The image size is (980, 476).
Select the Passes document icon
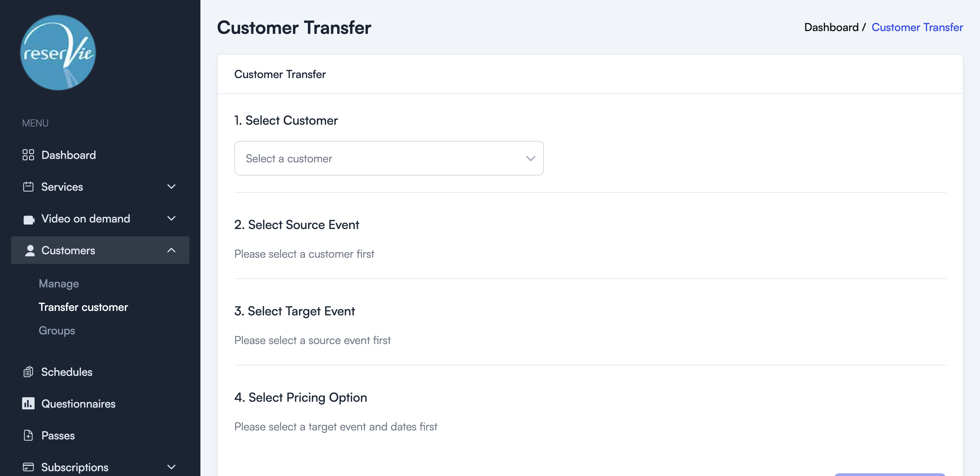pyautogui.click(x=28, y=435)
